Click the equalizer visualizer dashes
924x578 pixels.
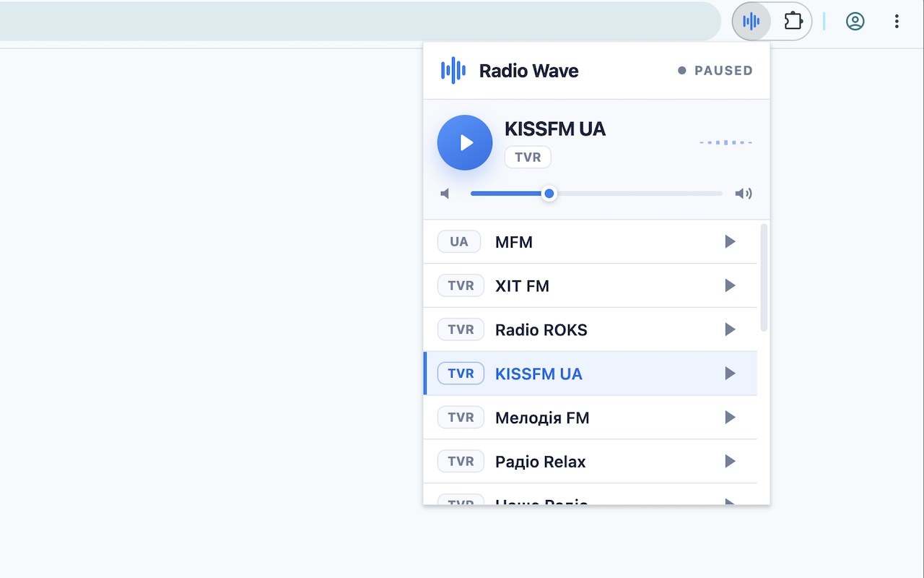click(x=726, y=142)
